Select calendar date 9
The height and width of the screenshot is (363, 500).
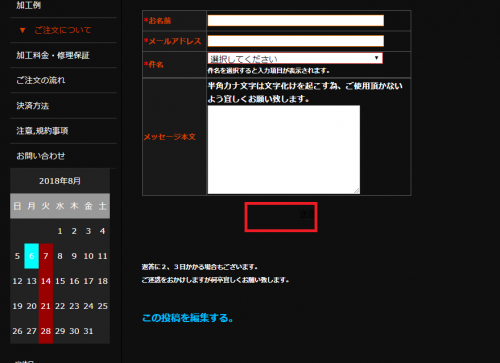click(74, 256)
